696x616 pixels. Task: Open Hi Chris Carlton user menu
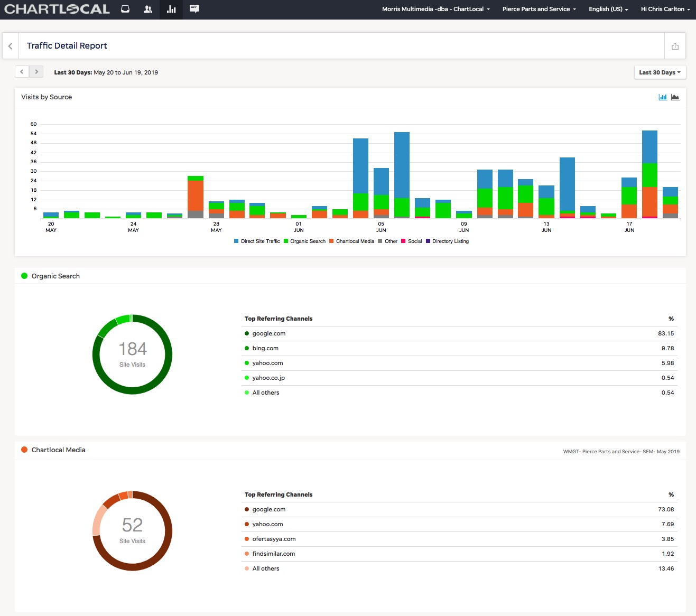[x=665, y=9]
